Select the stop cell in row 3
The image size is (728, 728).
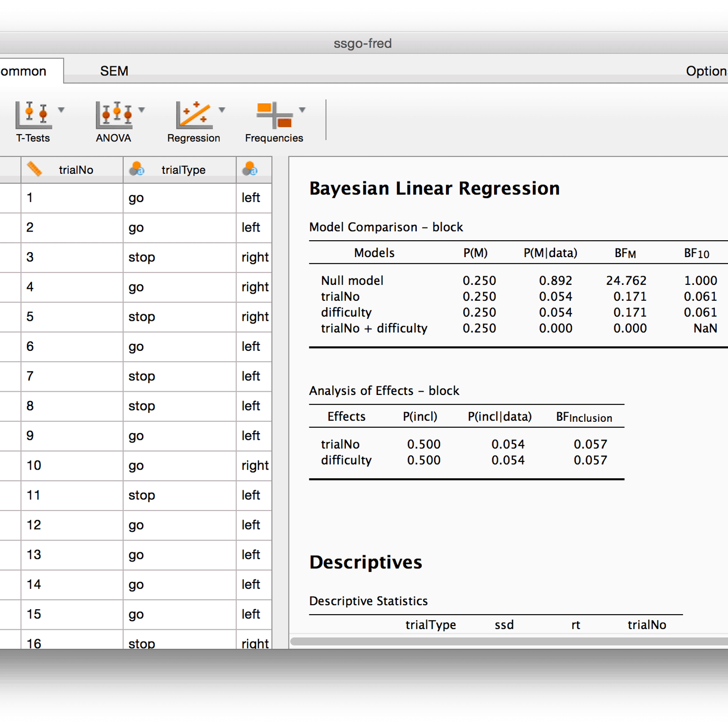(179, 258)
